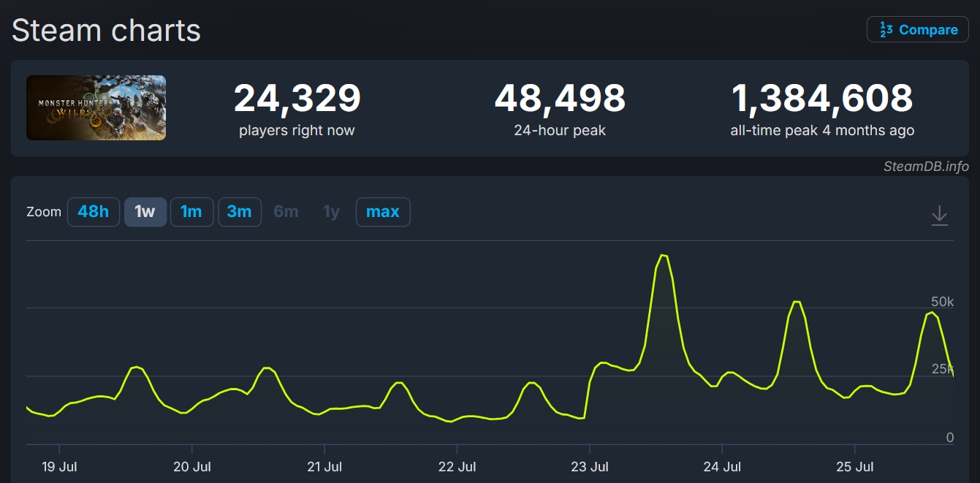Open the Monster Hunter Wilds game thumbnail
This screenshot has width=980, height=483.
pos(96,107)
